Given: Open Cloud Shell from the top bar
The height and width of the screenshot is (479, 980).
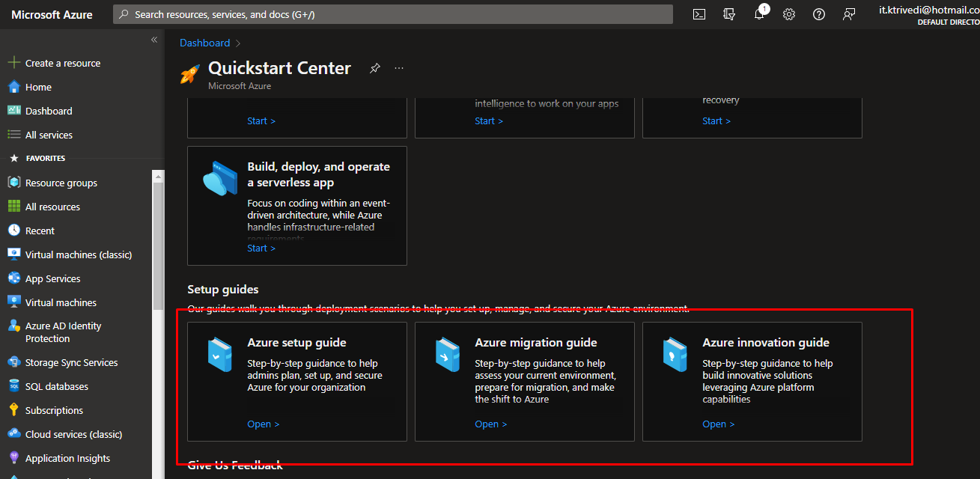Looking at the screenshot, I should point(699,14).
